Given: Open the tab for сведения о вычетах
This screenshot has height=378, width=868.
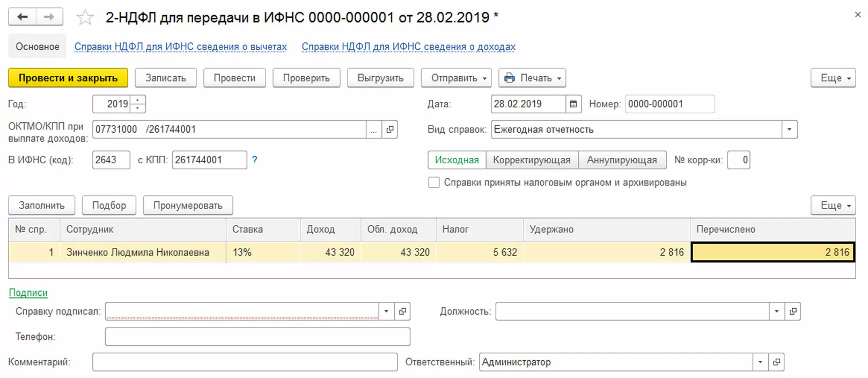Looking at the screenshot, I should [180, 47].
